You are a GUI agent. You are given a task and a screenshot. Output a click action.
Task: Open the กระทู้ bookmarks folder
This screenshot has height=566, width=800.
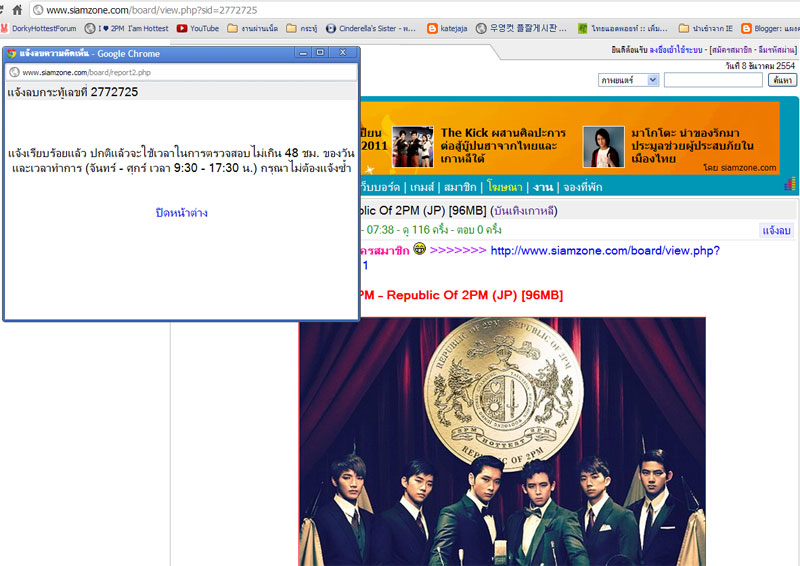tap(302, 29)
